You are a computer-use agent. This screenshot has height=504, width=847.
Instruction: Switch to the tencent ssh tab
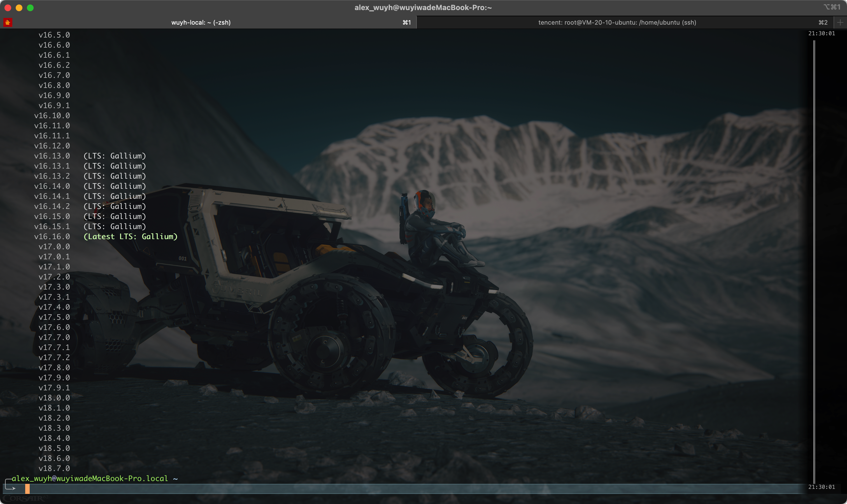coord(625,22)
